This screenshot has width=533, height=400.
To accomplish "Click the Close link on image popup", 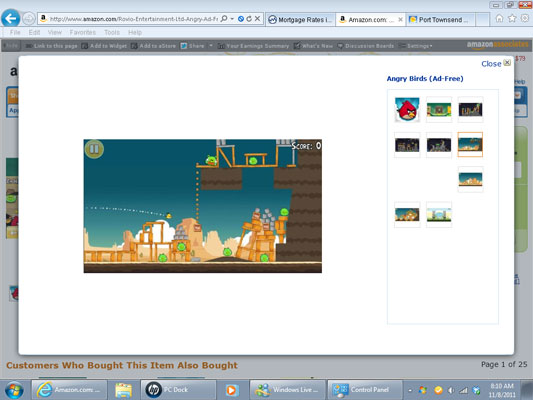I will tap(491, 64).
